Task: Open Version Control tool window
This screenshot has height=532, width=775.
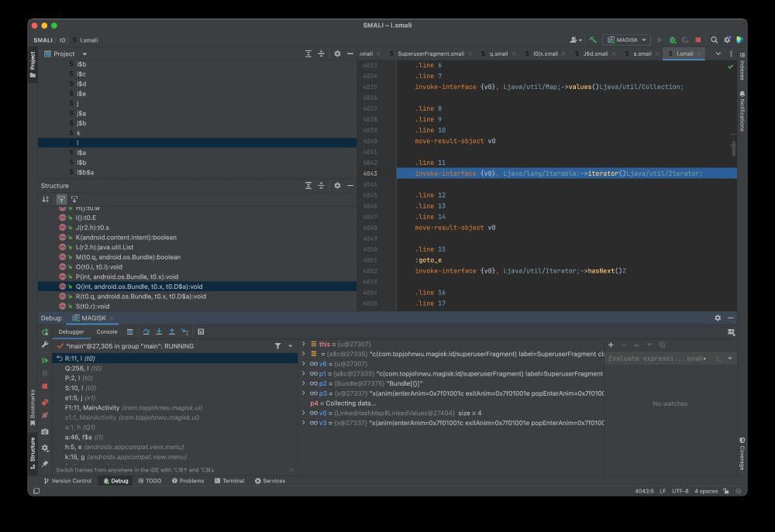Action: coord(67,481)
